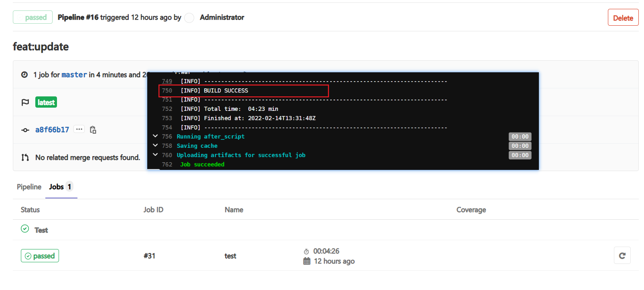This screenshot has width=644, height=290.
Task: Click the 00:00 badge for Saving cache
Action: click(520, 146)
